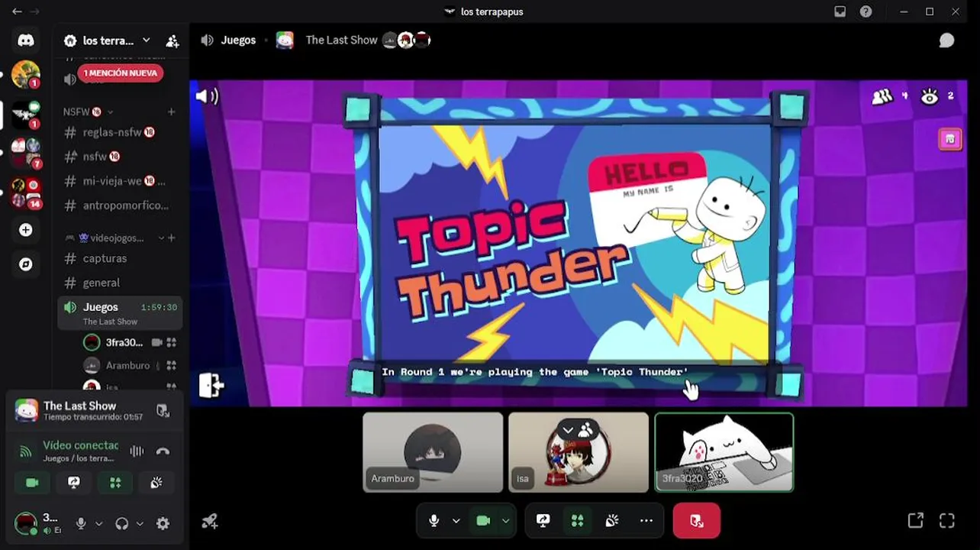Viewport: 980px width, 550px height.
Task: Open activities launcher in call bottom toolbar
Action: pyautogui.click(x=577, y=520)
